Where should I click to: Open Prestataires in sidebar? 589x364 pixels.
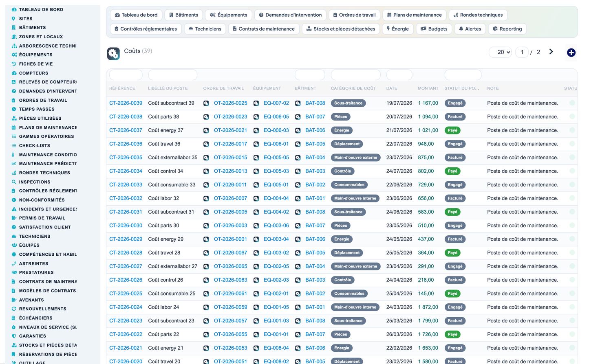coord(36,272)
